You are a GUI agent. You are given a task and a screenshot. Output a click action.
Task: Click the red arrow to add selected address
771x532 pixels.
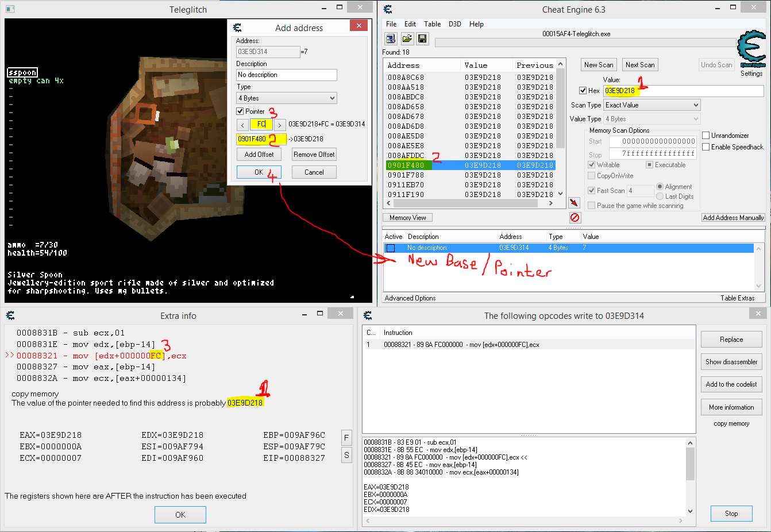pyautogui.click(x=573, y=202)
